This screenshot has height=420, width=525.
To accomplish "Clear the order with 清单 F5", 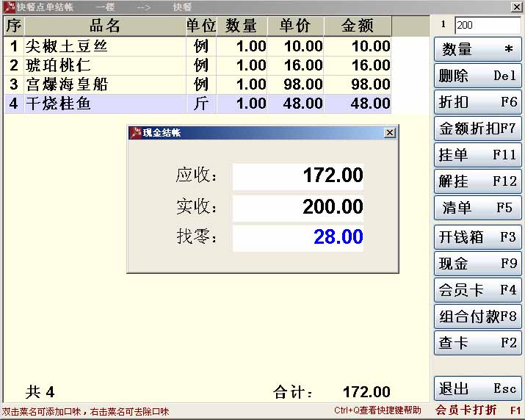I will click(477, 208).
